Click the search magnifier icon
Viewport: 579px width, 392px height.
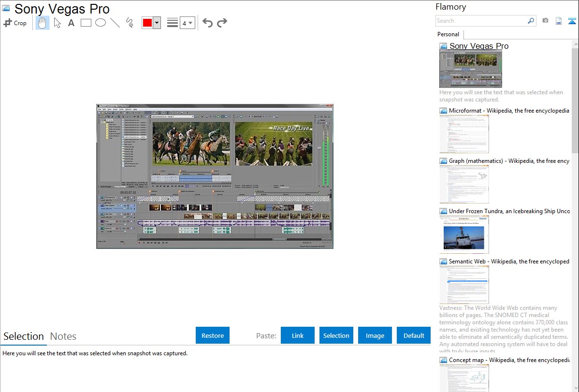[x=531, y=21]
